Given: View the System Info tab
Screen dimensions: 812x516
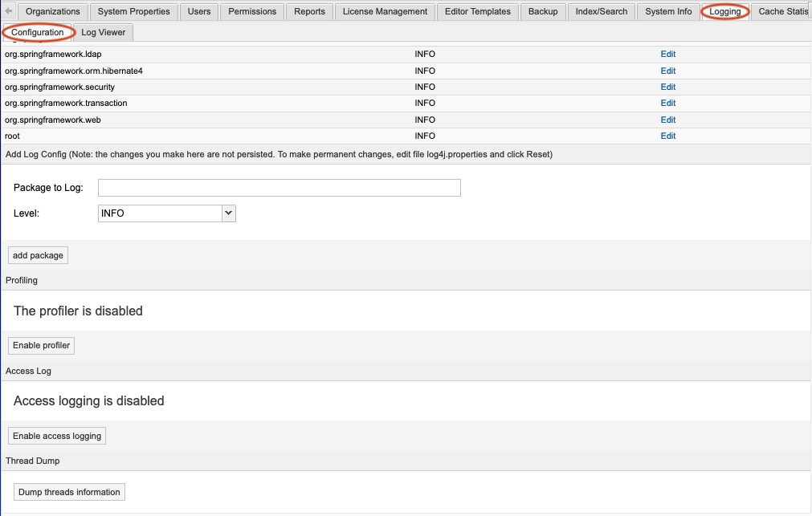Looking at the screenshot, I should point(668,11).
